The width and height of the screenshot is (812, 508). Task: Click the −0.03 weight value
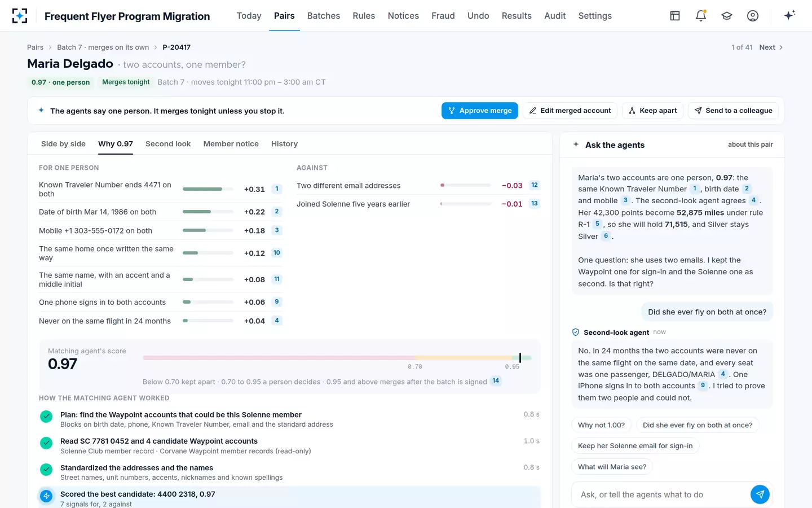point(512,185)
